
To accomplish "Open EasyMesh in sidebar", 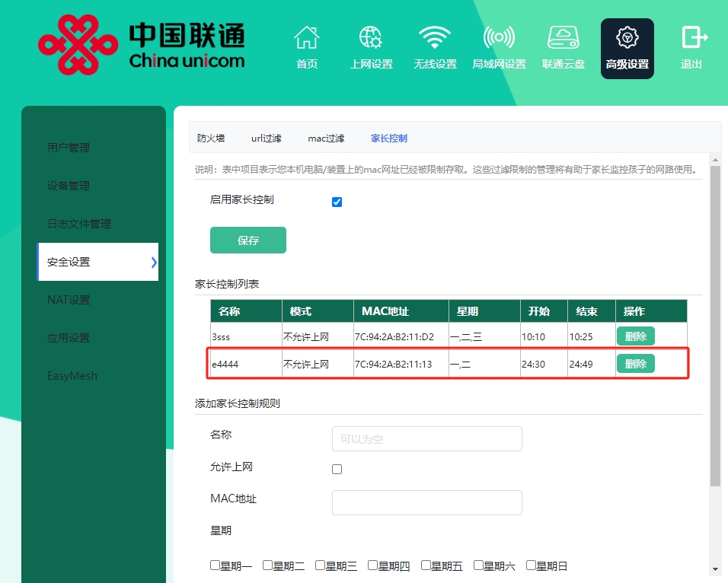I will click(72, 376).
